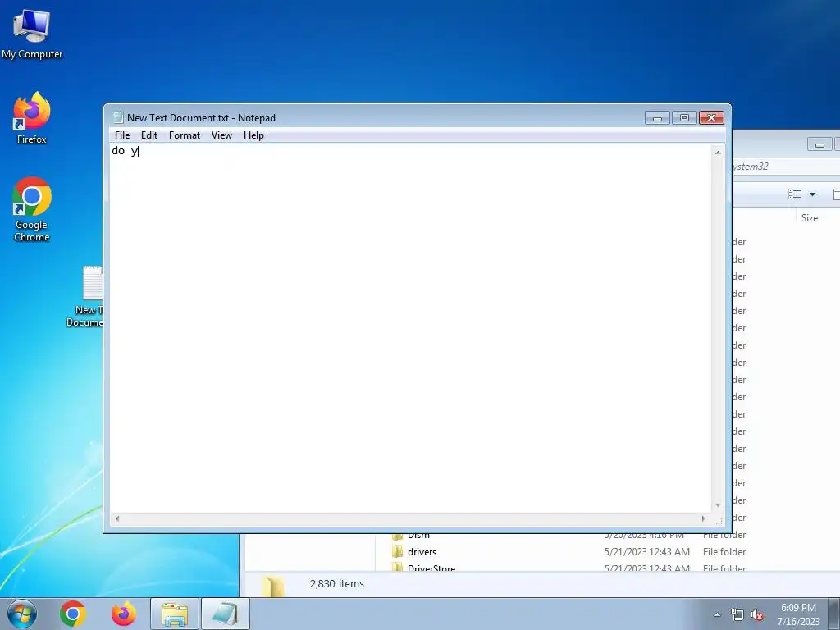
Task: Click the drivers folder icon in Explorer
Action: point(398,552)
